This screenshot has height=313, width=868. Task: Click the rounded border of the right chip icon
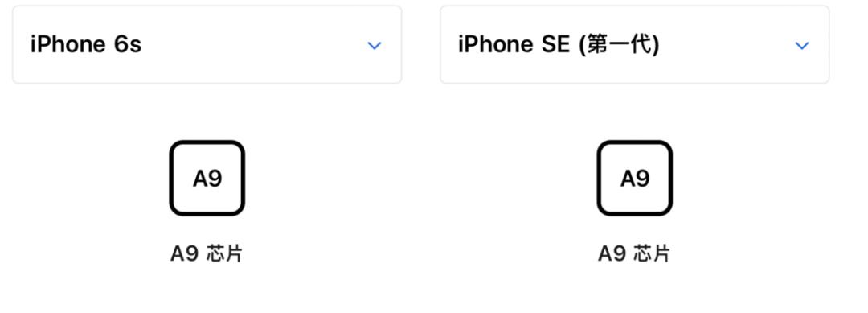(x=599, y=178)
